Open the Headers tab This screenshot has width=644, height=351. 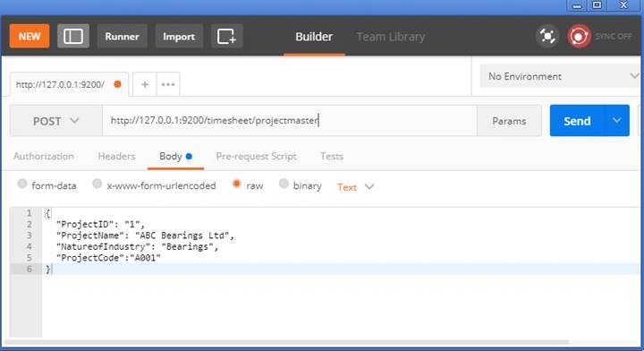click(116, 156)
